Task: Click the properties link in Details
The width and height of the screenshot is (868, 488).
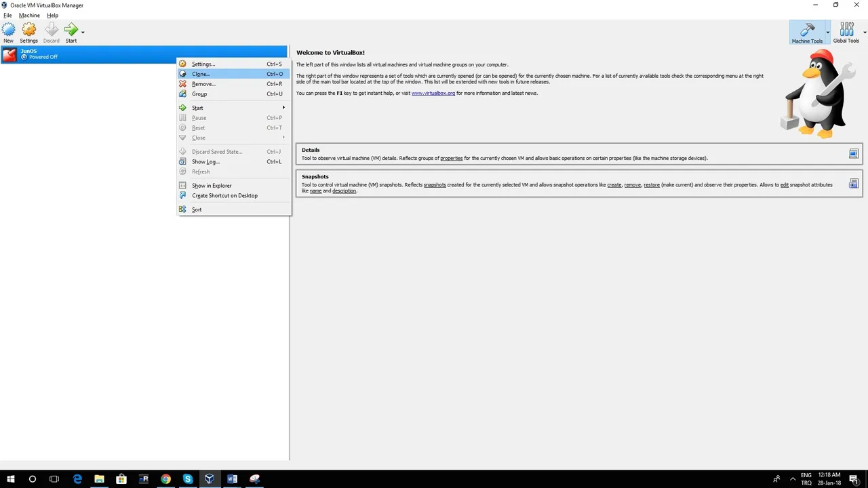Action: point(452,158)
